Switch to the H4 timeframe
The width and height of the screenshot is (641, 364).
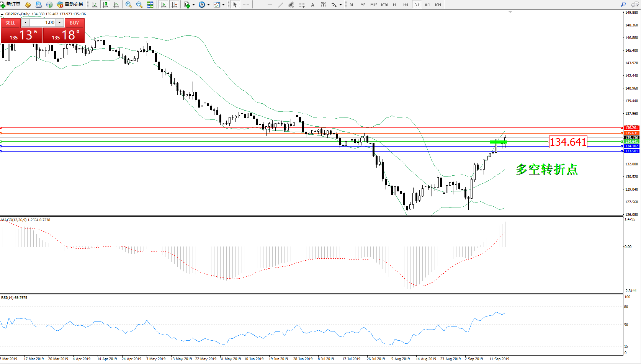406,5
